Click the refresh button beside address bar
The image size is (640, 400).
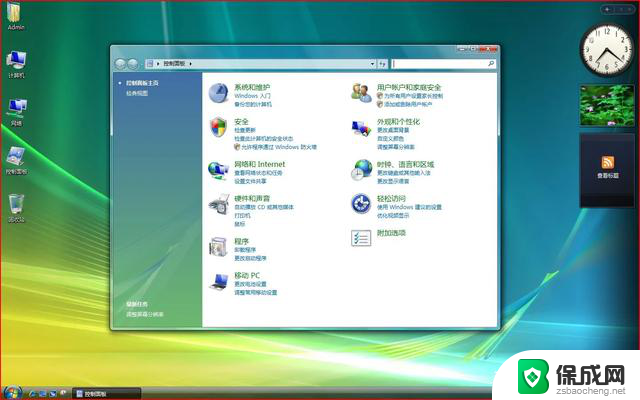pos(382,64)
